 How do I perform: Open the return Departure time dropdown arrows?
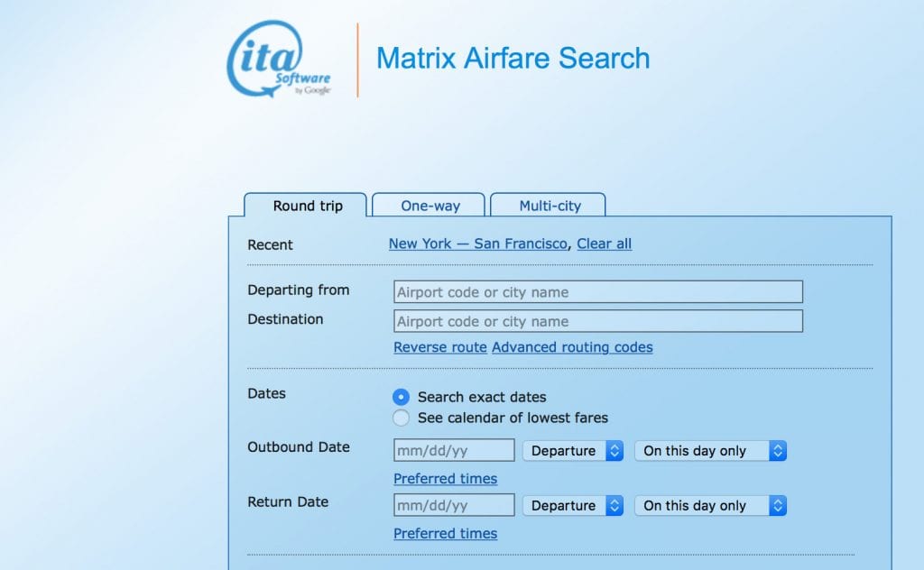point(615,506)
